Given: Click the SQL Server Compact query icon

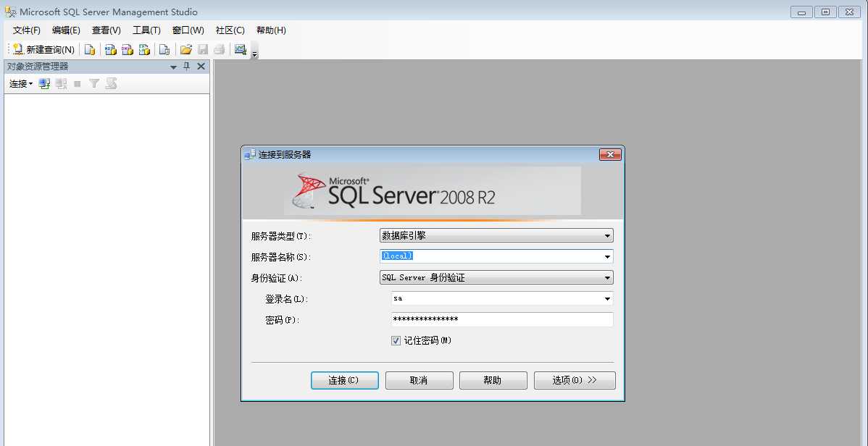Looking at the screenshot, I should 164,50.
